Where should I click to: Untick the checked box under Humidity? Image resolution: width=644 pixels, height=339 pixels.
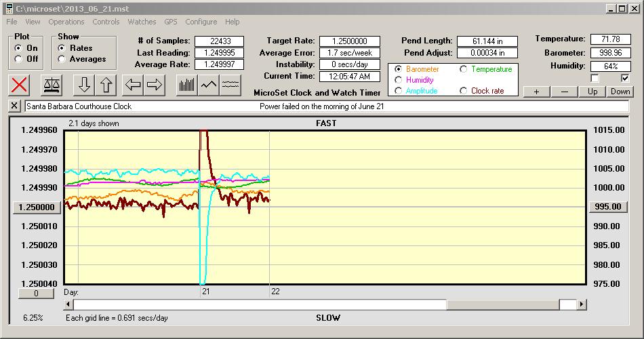[625, 78]
